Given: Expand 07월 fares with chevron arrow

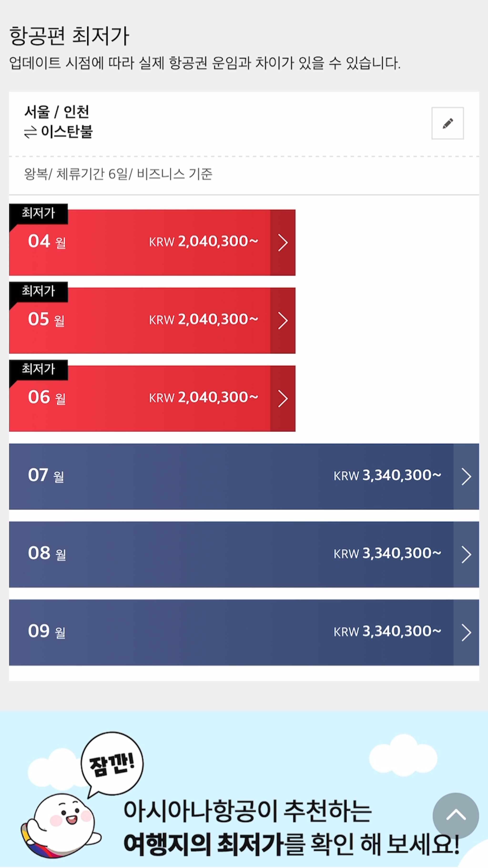Looking at the screenshot, I should click(x=466, y=477).
